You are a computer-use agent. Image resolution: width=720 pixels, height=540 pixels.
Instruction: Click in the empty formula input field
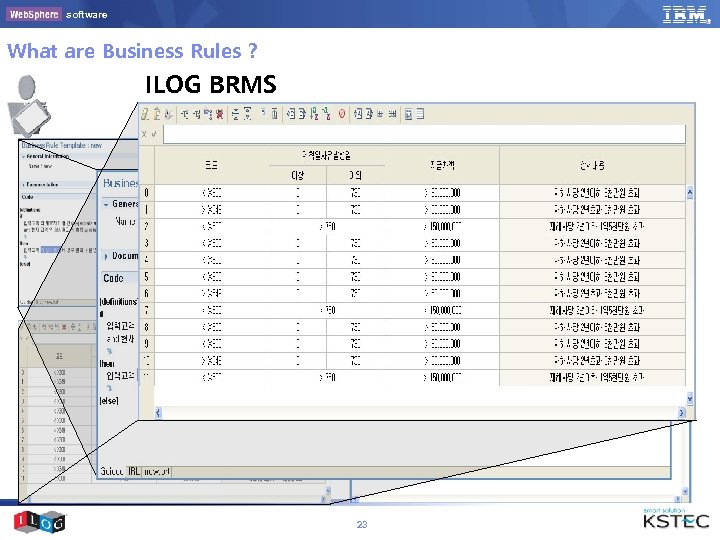pyautogui.click(x=424, y=135)
